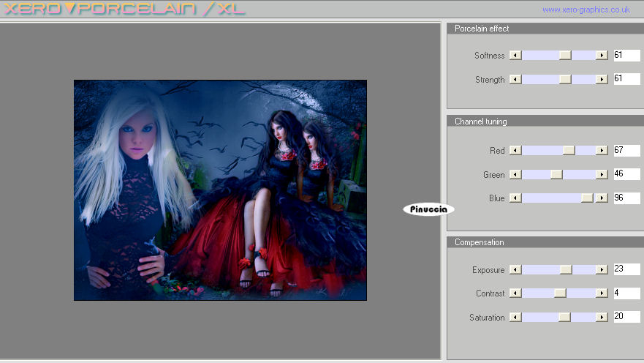Screen dimensions: 644x363
Task: Click the Strength slider thumb
Action: pos(565,79)
